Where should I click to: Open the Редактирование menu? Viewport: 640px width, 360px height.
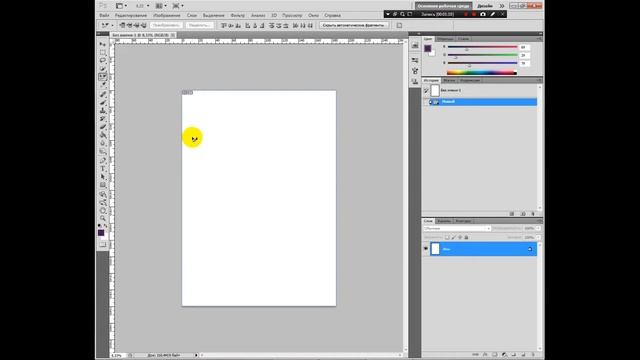131,16
